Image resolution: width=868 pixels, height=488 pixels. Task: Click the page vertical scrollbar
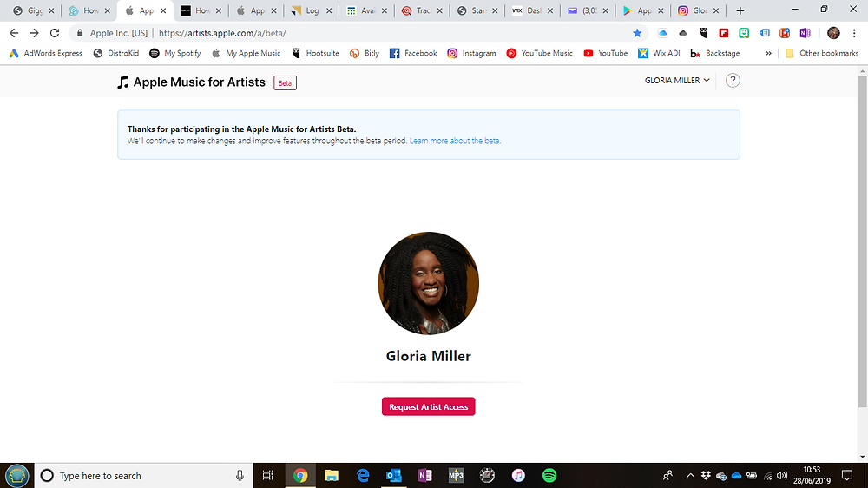[863, 241]
